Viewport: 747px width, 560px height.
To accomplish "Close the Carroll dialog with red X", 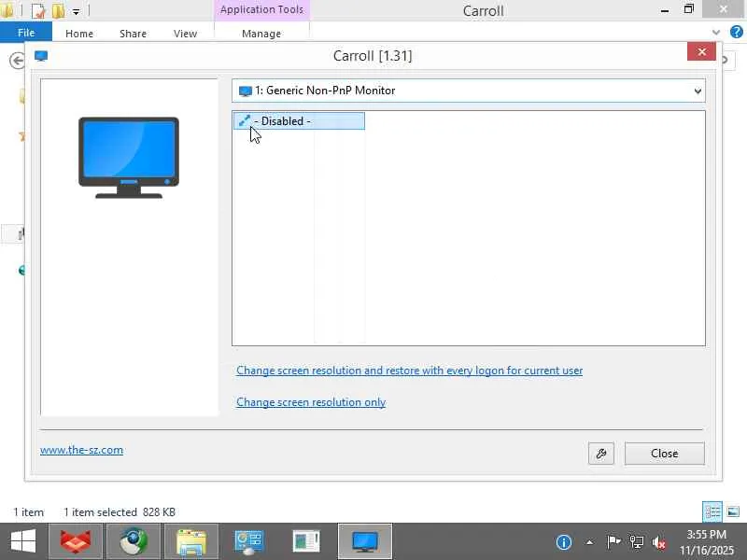I will point(701,51).
